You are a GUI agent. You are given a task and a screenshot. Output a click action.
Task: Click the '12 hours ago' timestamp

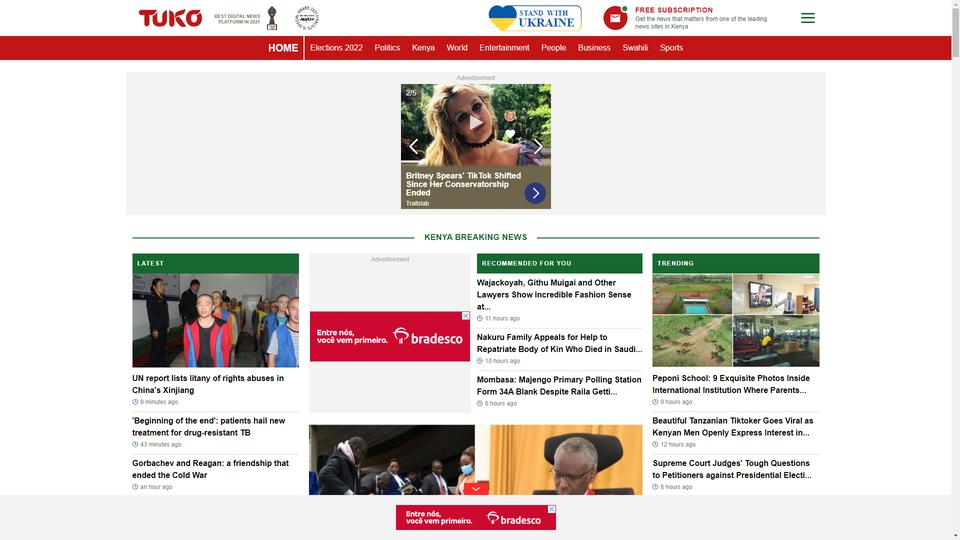(678, 444)
